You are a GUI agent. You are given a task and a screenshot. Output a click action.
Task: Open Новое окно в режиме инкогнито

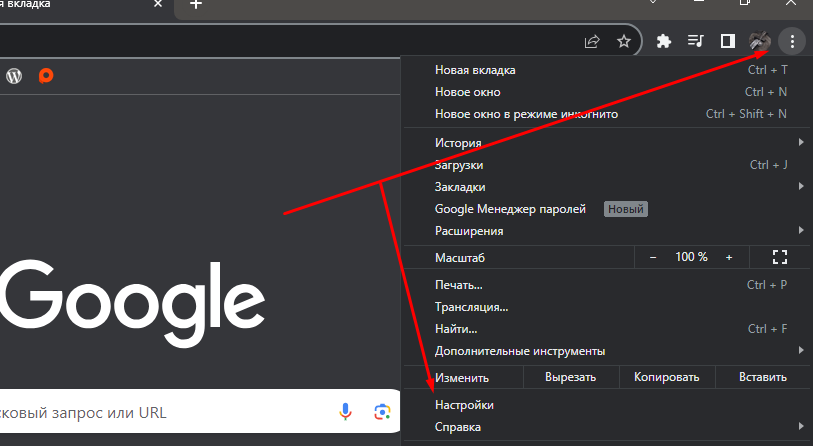pos(607,114)
